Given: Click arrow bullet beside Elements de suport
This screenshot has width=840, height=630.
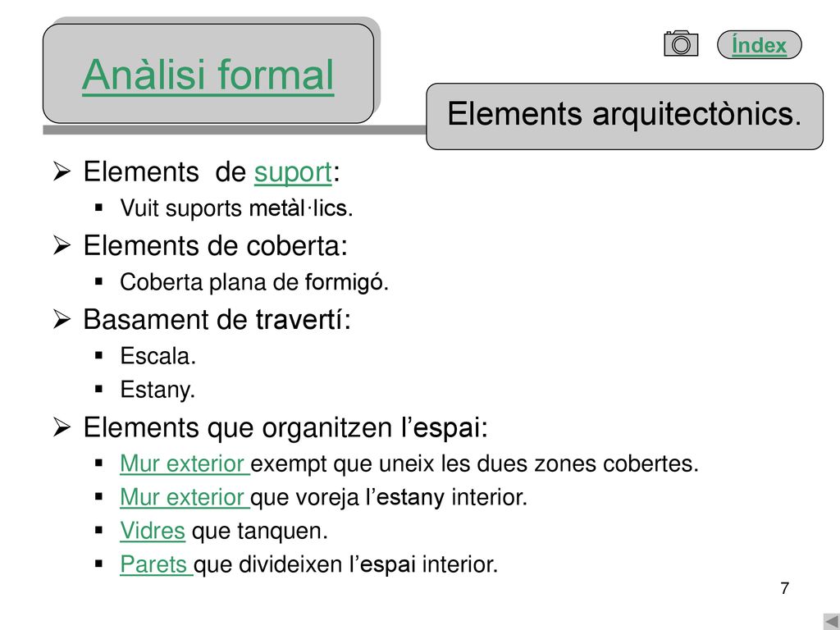Looking at the screenshot, I should (62, 172).
